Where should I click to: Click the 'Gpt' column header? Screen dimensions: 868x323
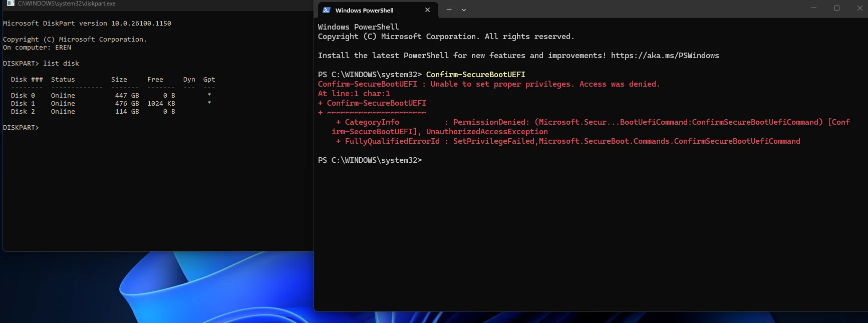209,80
